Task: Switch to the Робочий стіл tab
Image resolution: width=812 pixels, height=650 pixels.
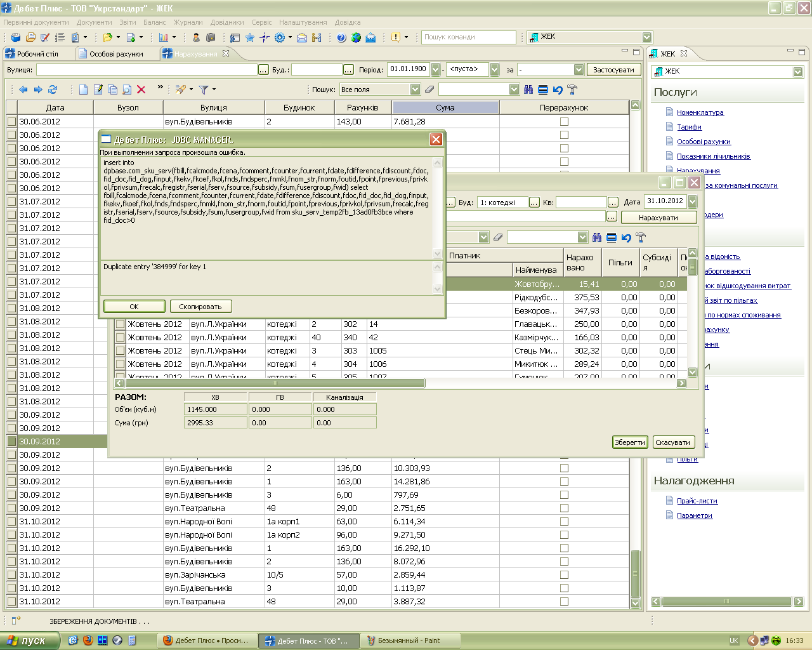Action: [x=37, y=54]
